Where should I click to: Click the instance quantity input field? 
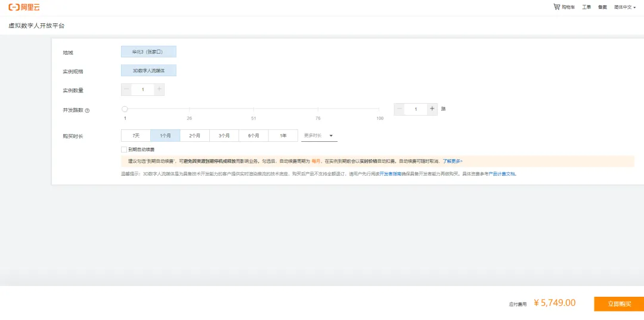click(143, 89)
